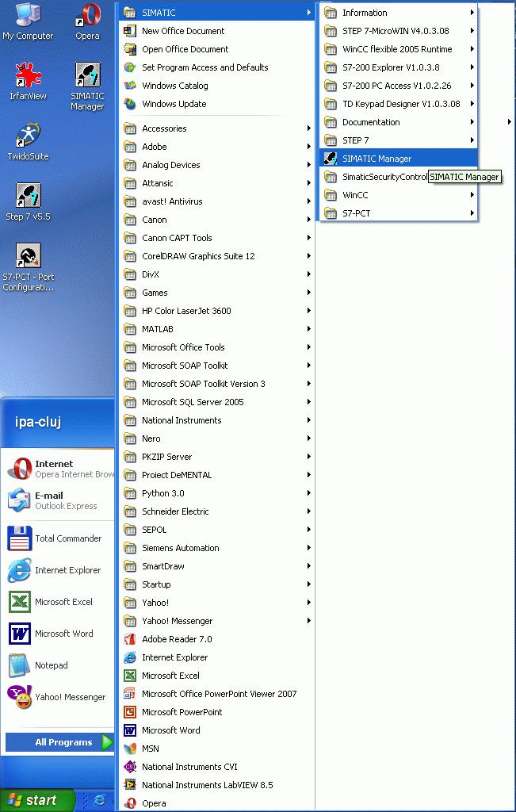Click the All Programs button
The width and height of the screenshot is (516, 812).
59,742
